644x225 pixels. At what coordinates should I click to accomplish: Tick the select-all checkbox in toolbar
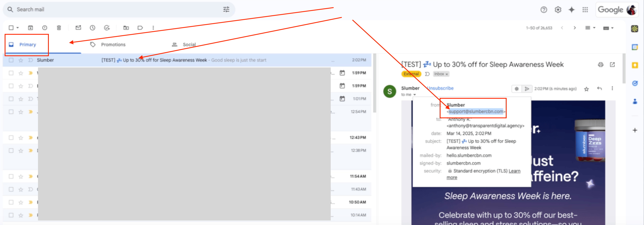pos(11,28)
